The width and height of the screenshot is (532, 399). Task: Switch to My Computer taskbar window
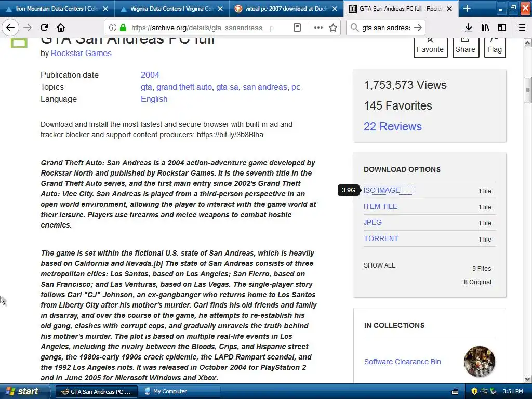(x=179, y=392)
